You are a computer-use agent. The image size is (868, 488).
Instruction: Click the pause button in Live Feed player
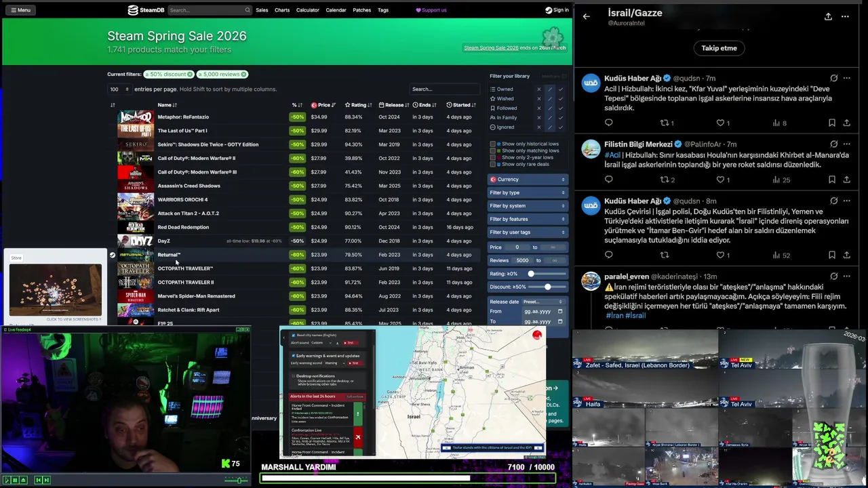[14, 480]
